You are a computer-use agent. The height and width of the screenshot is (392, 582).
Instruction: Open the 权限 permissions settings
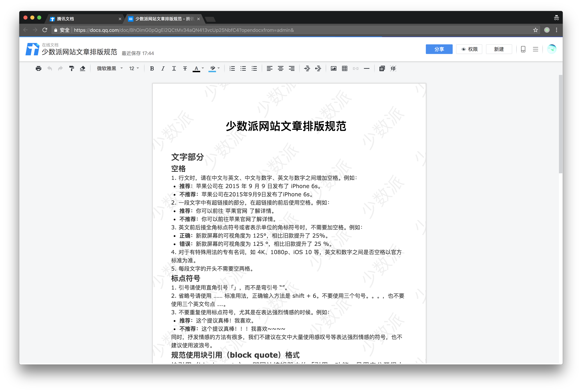tap(469, 49)
